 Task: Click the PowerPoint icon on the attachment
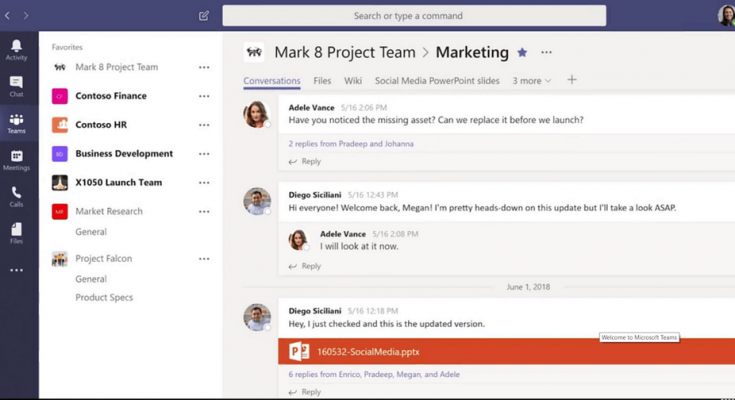tap(299, 351)
